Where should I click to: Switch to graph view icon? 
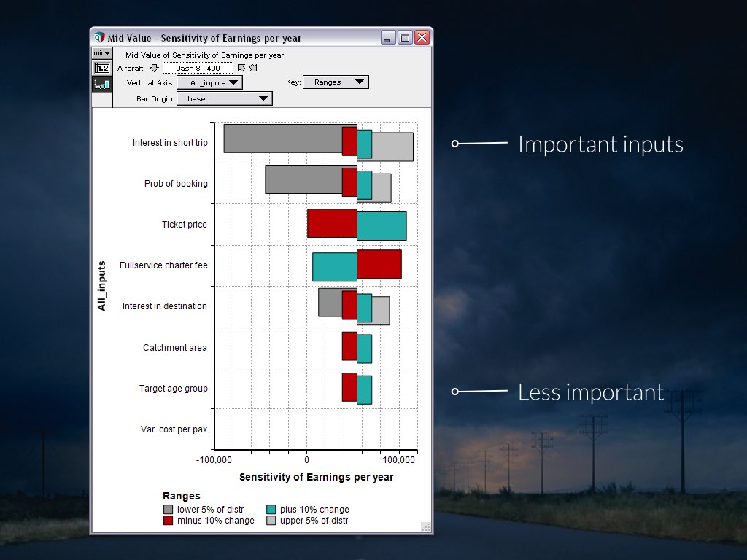[101, 84]
